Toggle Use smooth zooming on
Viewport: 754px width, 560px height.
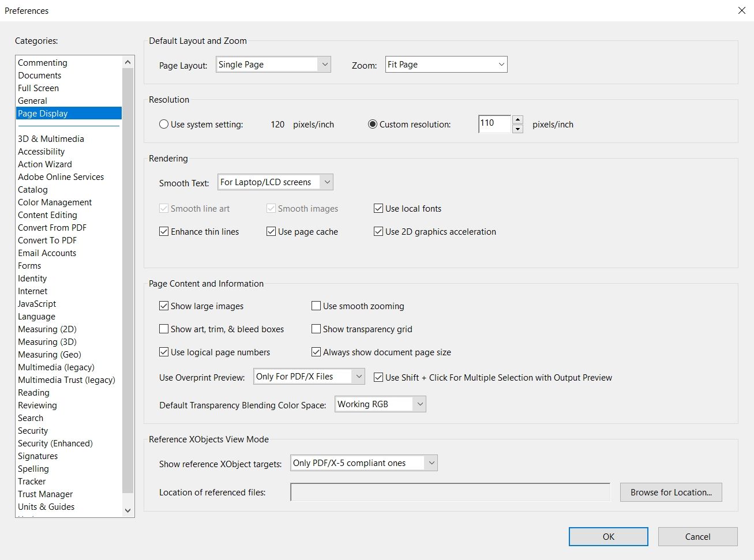(316, 306)
